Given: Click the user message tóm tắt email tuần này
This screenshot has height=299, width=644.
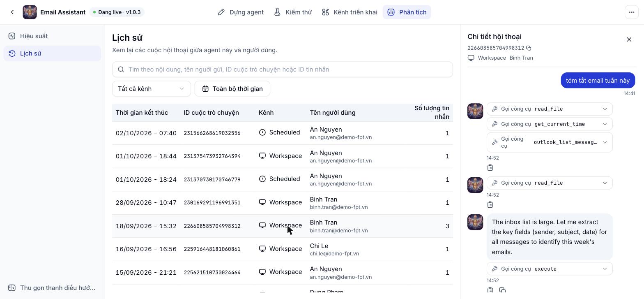Looking at the screenshot, I should pyautogui.click(x=598, y=81).
